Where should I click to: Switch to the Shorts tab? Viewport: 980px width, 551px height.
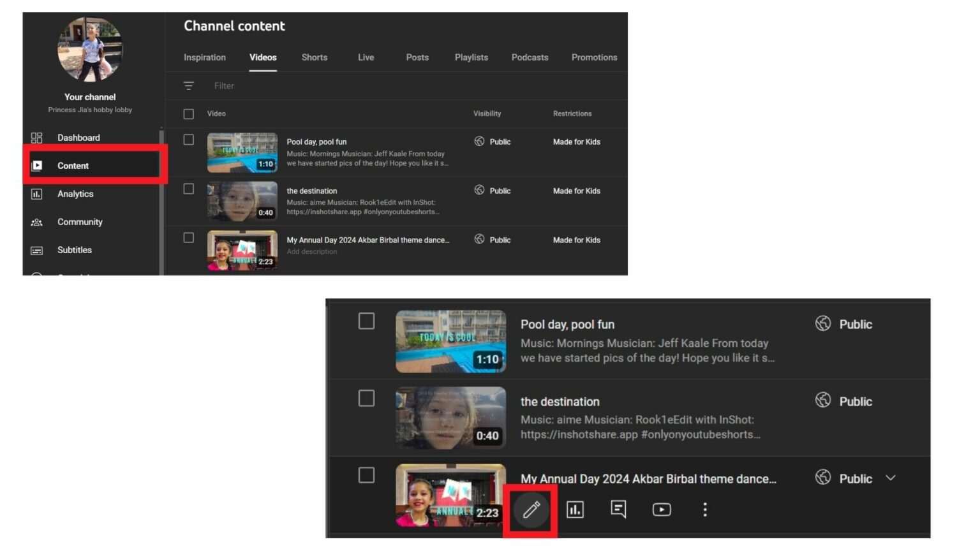(314, 57)
